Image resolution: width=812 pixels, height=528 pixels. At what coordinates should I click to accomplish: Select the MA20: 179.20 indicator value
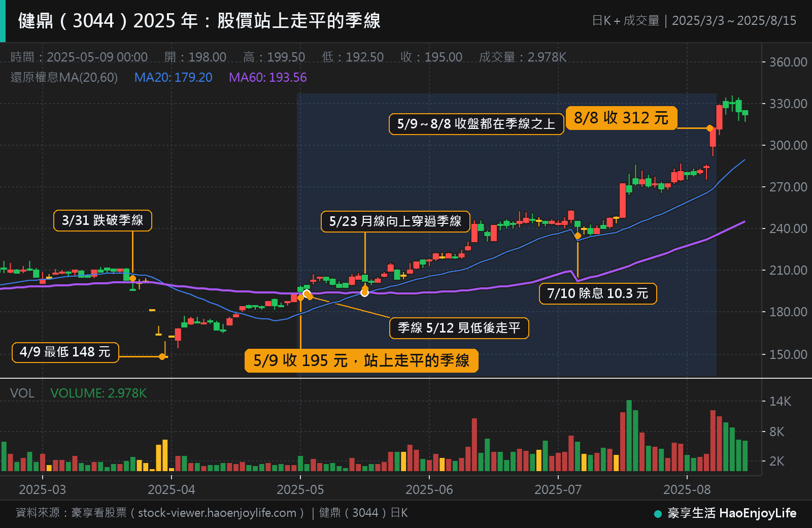pos(173,77)
